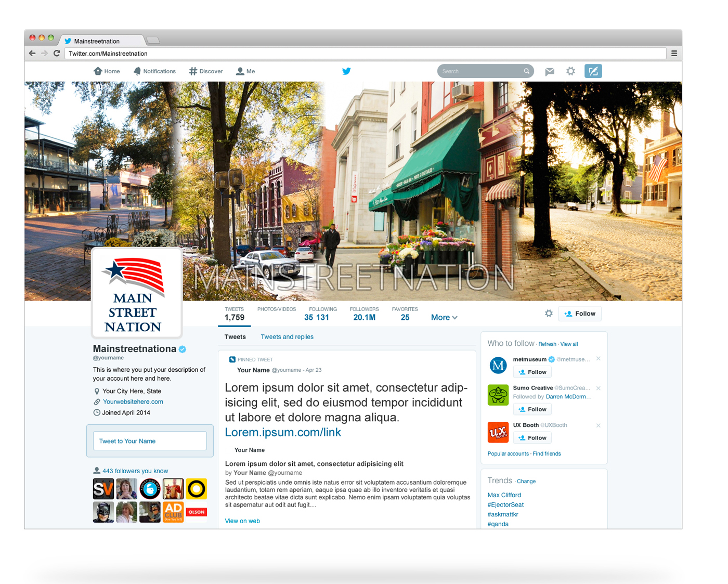Dismiss the Sumo Creative suggestion
The width and height of the screenshot is (728, 584).
tap(599, 388)
